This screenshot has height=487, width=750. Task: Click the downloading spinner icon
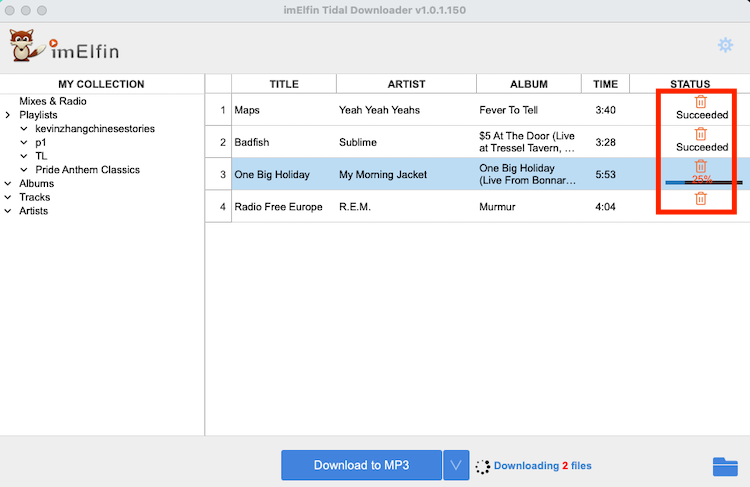coord(483,466)
